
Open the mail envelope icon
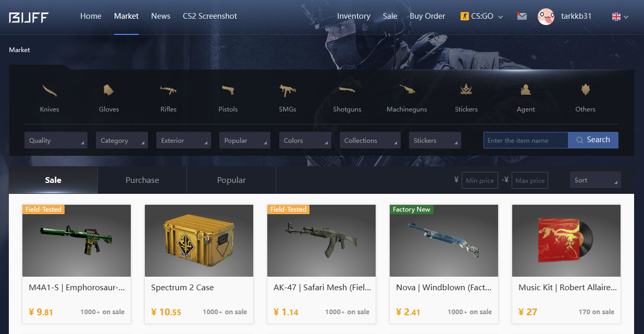(x=522, y=16)
